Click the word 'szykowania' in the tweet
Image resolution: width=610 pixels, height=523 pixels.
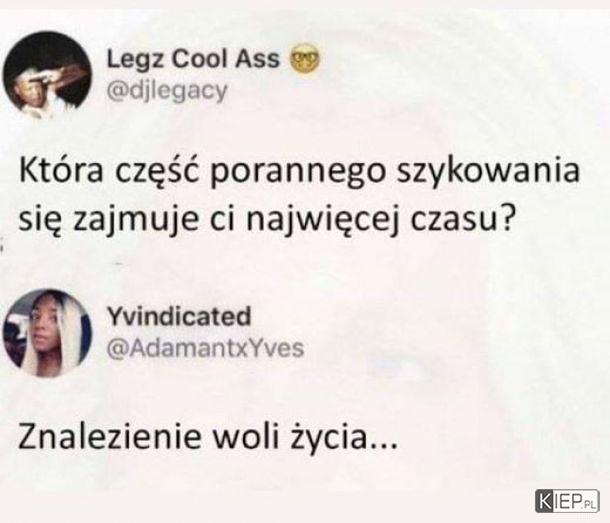tap(488, 172)
